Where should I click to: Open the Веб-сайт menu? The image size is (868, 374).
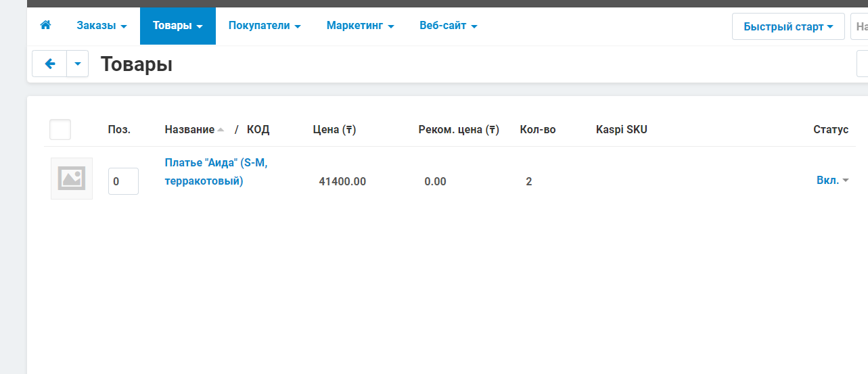point(449,26)
